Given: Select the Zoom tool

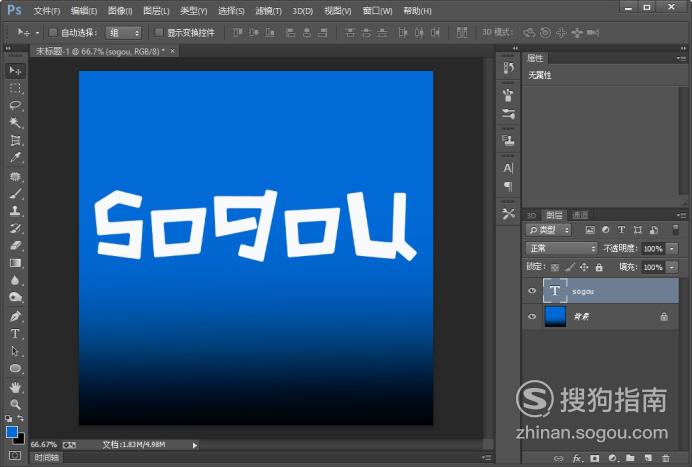Looking at the screenshot, I should pyautogui.click(x=15, y=404).
